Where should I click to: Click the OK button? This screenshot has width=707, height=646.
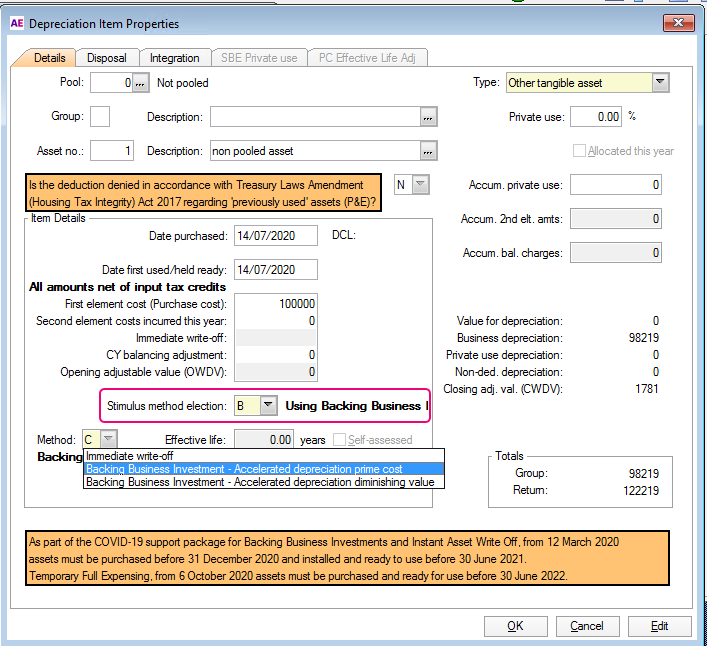(514, 626)
